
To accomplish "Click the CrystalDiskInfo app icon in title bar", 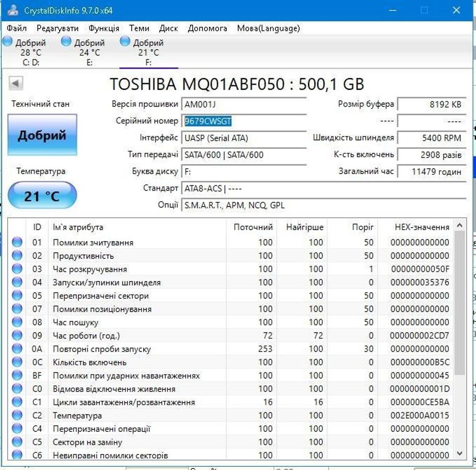I will point(11,10).
